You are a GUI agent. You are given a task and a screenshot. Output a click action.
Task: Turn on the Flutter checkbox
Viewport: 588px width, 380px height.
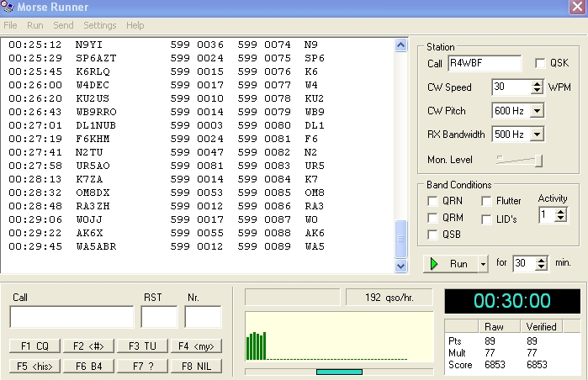(488, 202)
